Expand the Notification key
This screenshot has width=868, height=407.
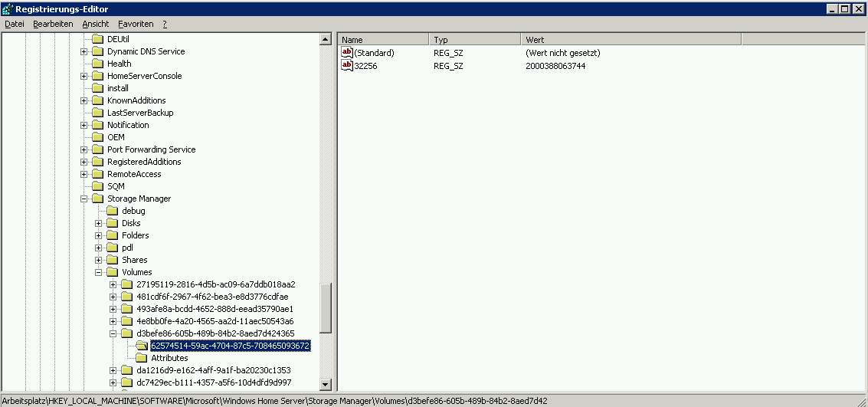tap(84, 125)
